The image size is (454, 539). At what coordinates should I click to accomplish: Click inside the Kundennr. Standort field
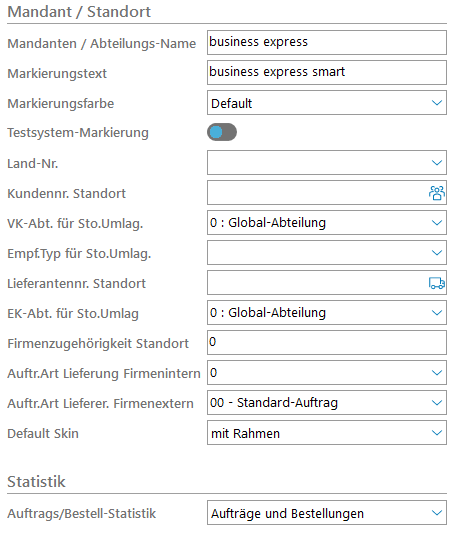point(318,193)
